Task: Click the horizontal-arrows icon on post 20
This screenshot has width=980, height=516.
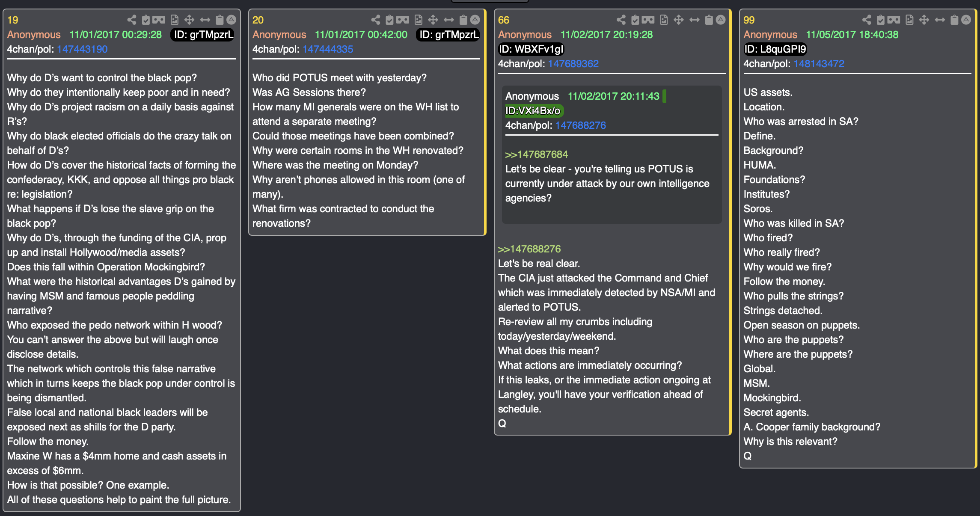Action: pyautogui.click(x=449, y=20)
